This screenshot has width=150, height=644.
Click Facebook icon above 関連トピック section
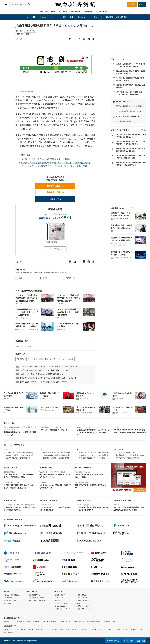[89, 262]
